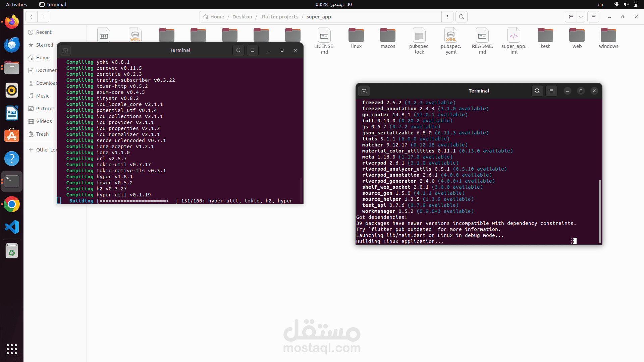This screenshot has width=644, height=362.
Task: Search files in file manager
Action: coord(461,17)
